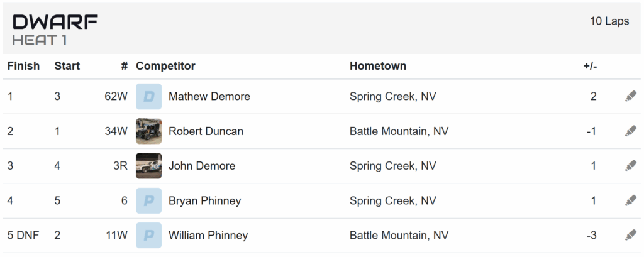Click the edit marker for Mathew Demore
Image resolution: width=644 pixels, height=257 pixels.
[x=630, y=97]
